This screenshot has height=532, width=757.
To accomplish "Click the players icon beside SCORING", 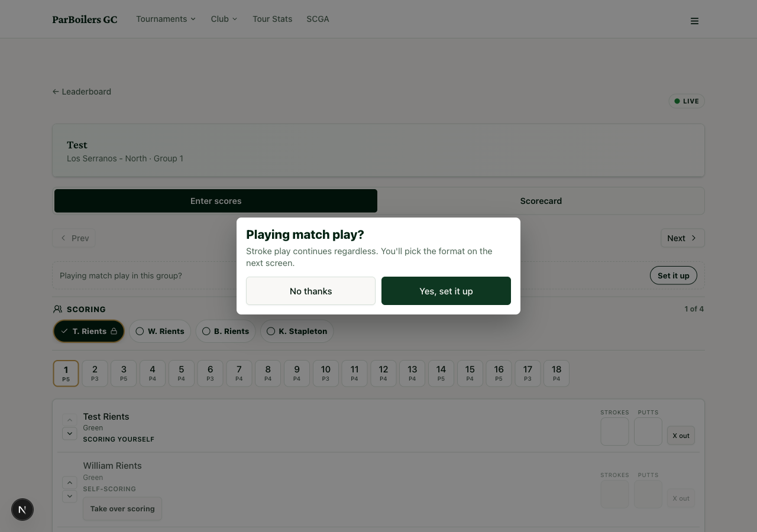I will [x=57, y=309].
